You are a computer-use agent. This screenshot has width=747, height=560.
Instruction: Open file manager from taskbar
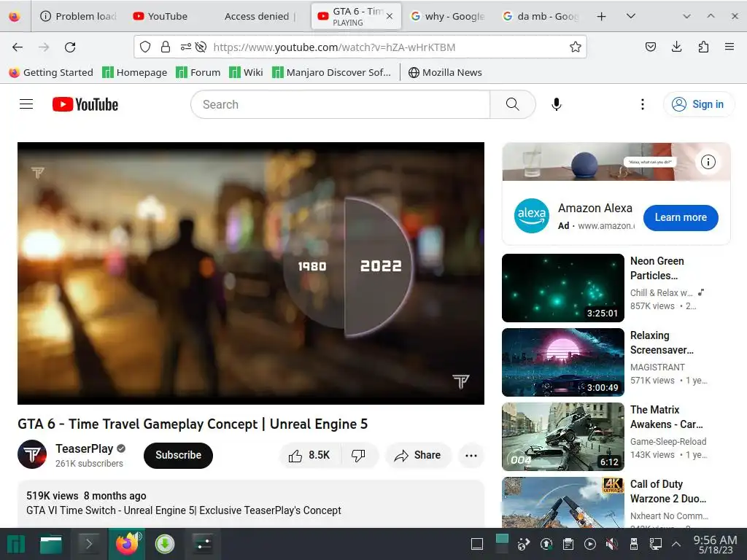point(51,544)
